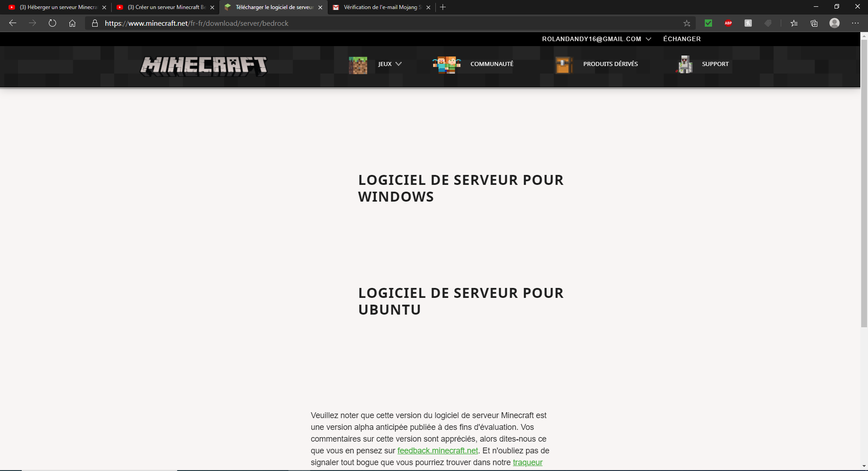
Task: Switch to the Créer un serveur Minecraft tab
Action: click(165, 7)
